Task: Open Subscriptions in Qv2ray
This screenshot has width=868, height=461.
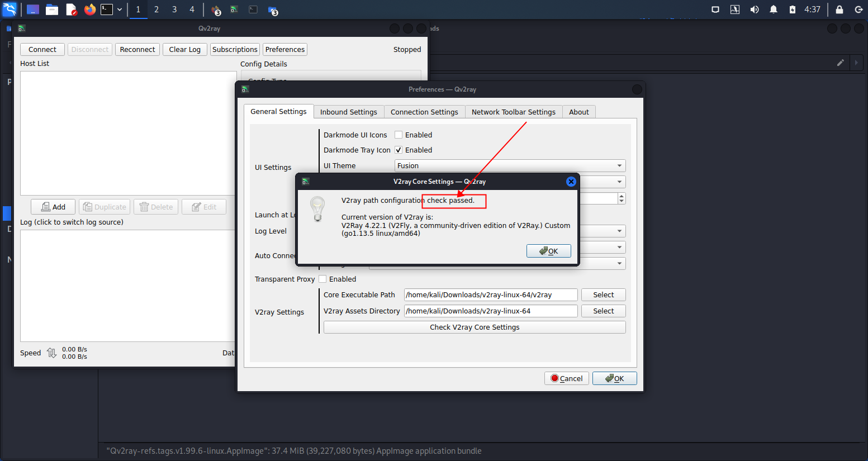Action: pyautogui.click(x=235, y=49)
